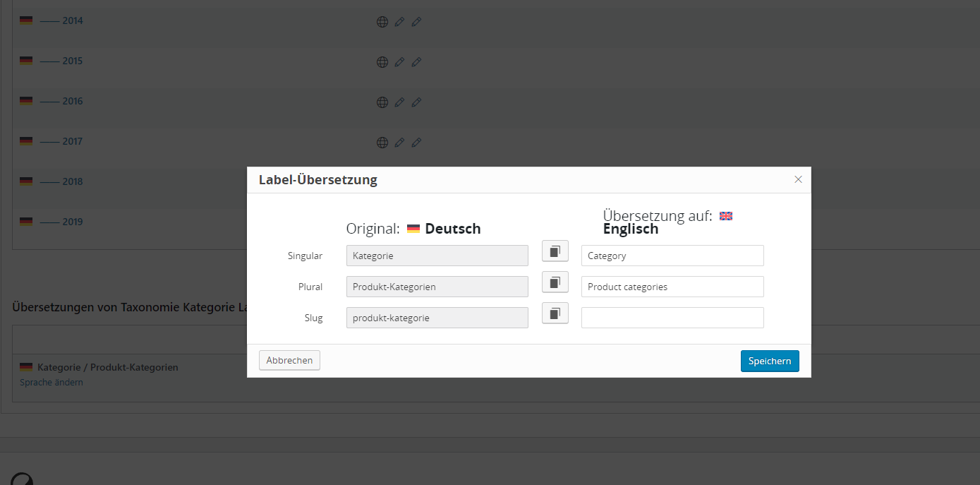Click the rightmost pencil icon in the 2015 row
Image resolution: width=980 pixels, height=485 pixels.
[x=416, y=62]
